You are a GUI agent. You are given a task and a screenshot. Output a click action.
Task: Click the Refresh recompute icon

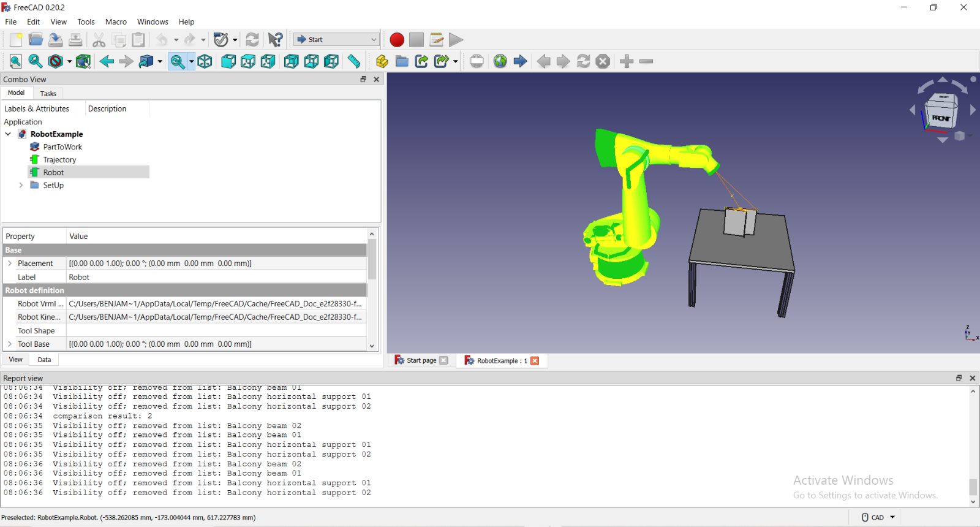[x=252, y=40]
